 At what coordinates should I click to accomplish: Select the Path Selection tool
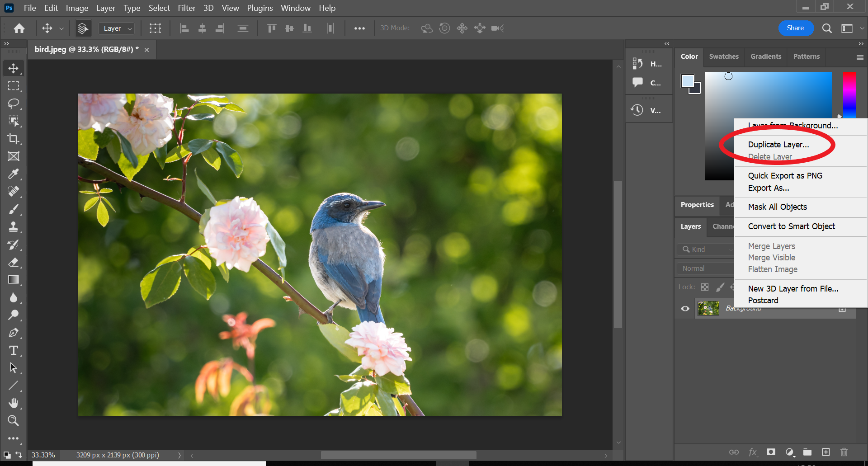coord(14,368)
